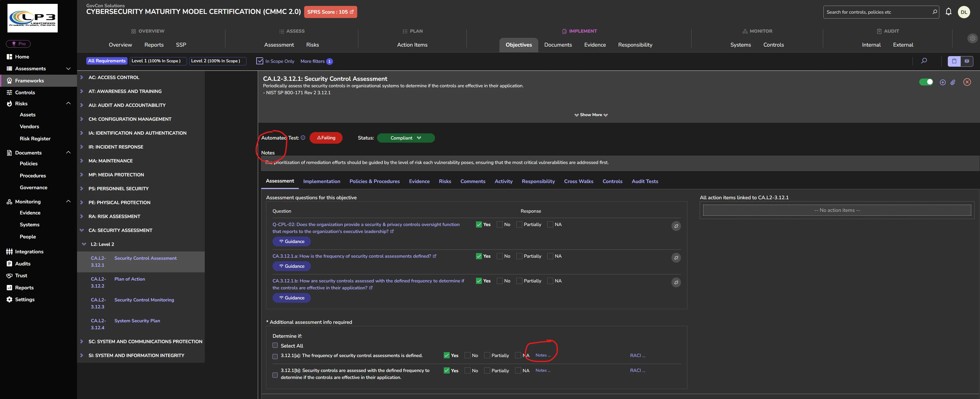This screenshot has width=980, height=399.
Task: Switch to the Implementation tab
Action: click(321, 181)
